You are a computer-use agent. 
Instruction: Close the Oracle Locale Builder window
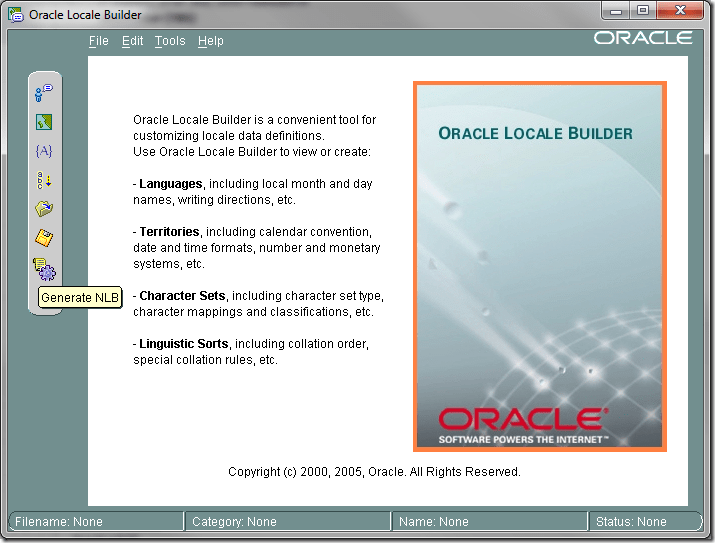(x=680, y=10)
